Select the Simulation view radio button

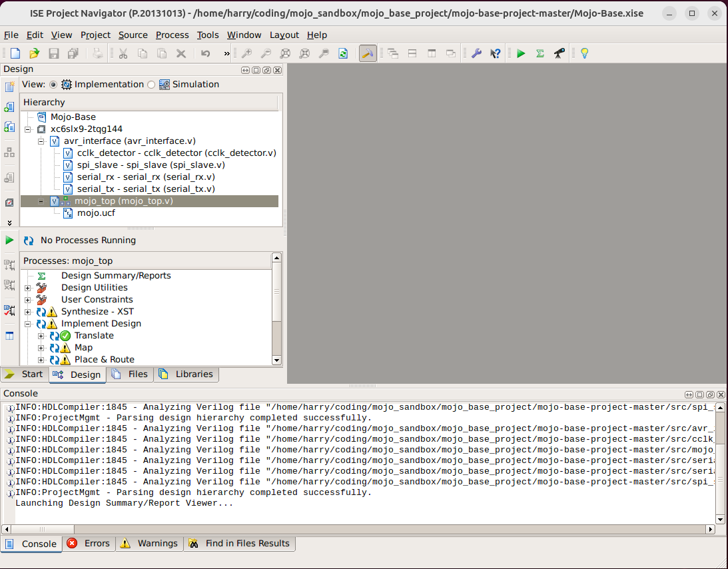[x=151, y=85]
